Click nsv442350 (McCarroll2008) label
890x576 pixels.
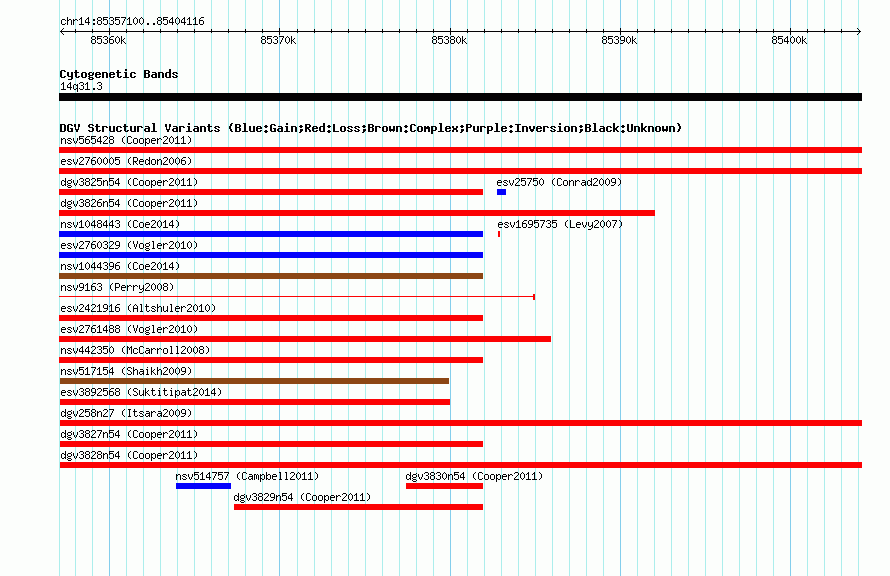[x=135, y=350]
